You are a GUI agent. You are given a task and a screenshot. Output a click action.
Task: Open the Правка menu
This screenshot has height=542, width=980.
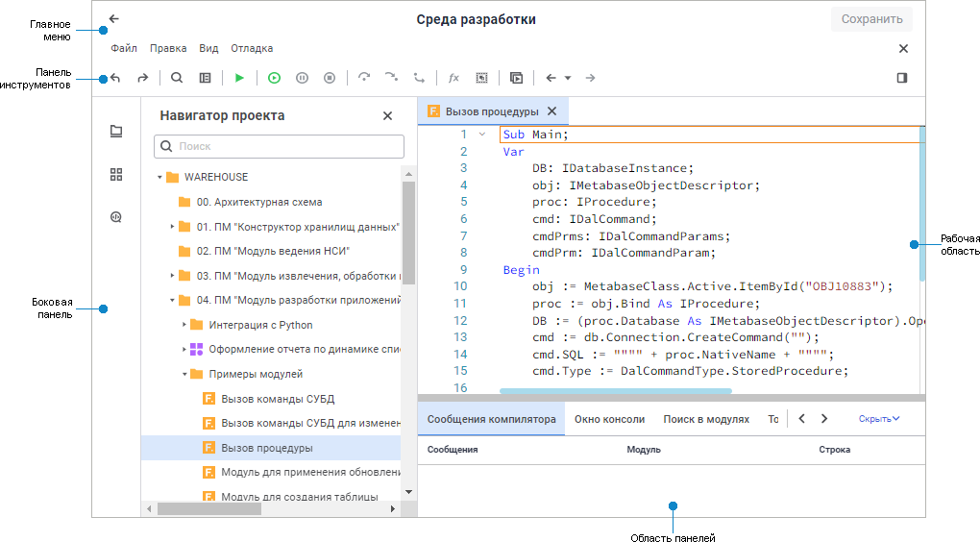pyautogui.click(x=168, y=48)
